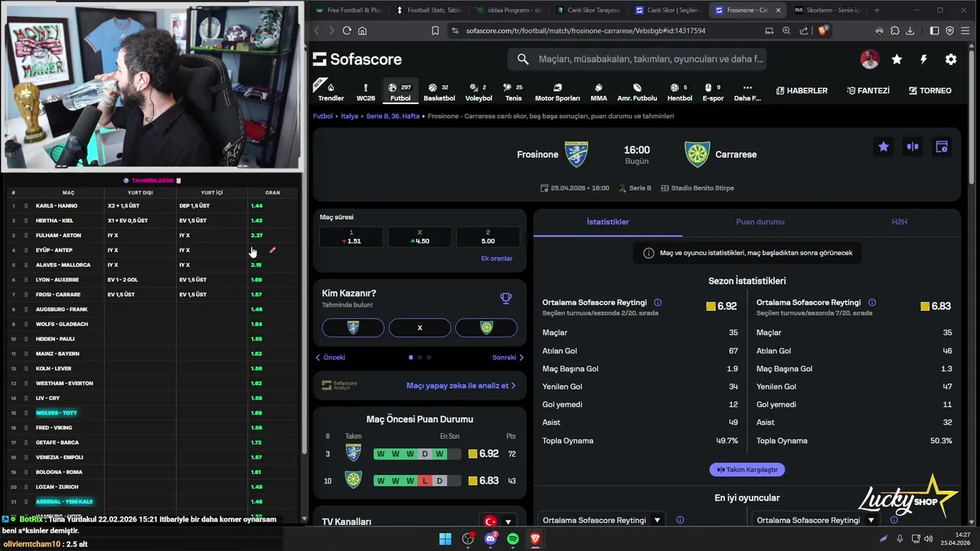Click info icon beside left Ortalama Sofascore Reytingi
This screenshot has width=980, height=551.
[658, 302]
